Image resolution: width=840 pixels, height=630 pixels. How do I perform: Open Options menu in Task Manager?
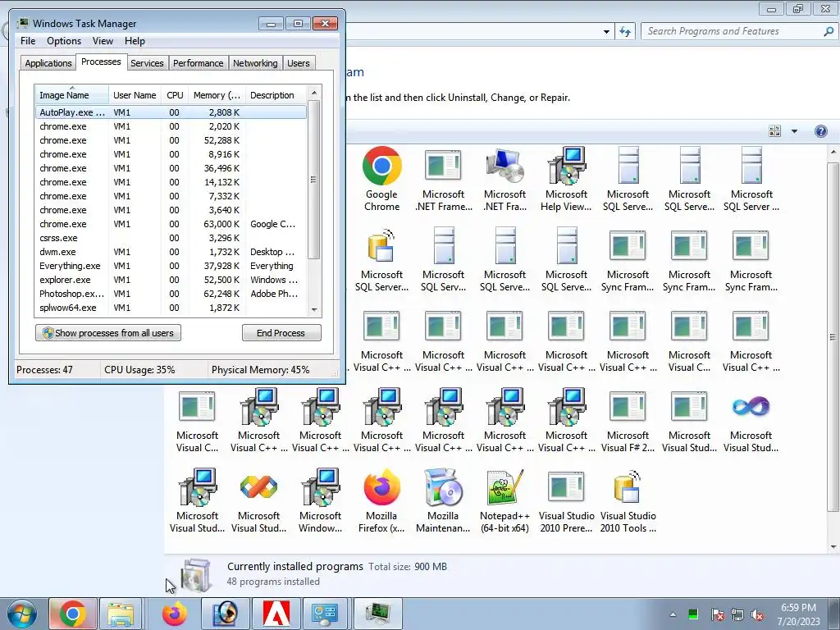(64, 41)
